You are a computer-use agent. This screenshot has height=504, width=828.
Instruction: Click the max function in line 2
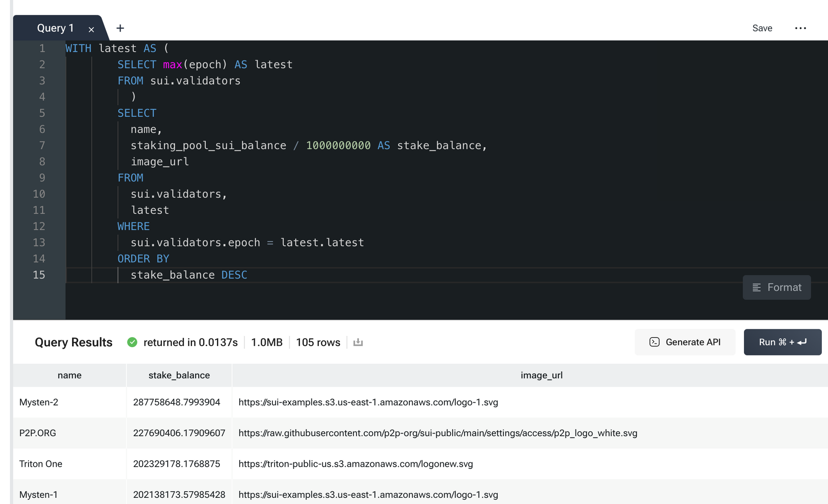pos(173,65)
